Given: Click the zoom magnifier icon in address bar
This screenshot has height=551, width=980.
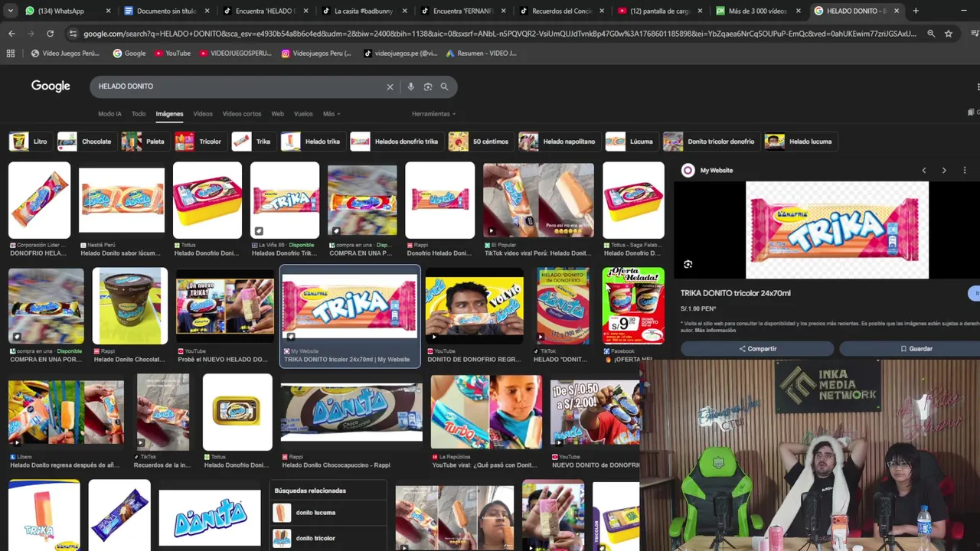Looking at the screenshot, I should point(931,34).
